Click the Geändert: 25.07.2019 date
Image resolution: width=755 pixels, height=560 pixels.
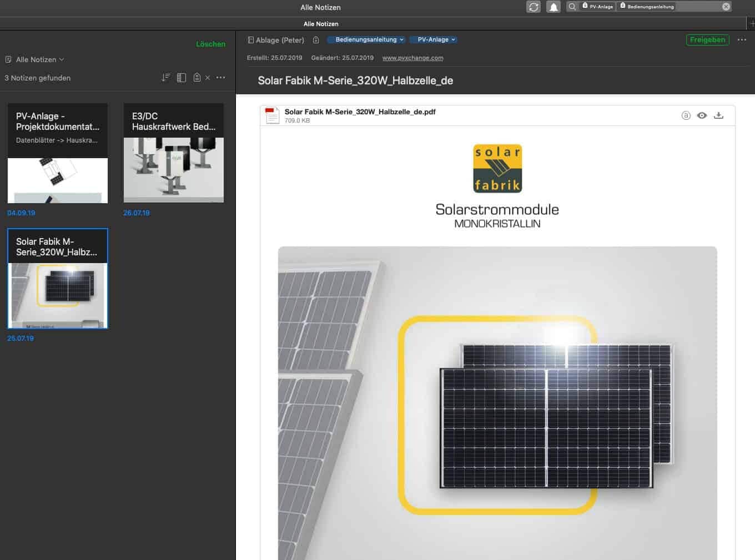point(342,58)
